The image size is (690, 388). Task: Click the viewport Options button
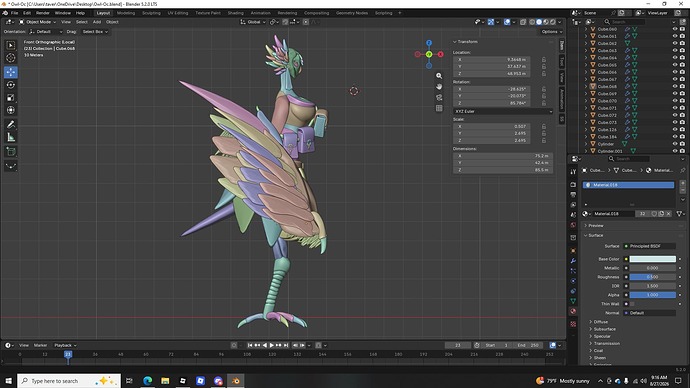tap(551, 32)
